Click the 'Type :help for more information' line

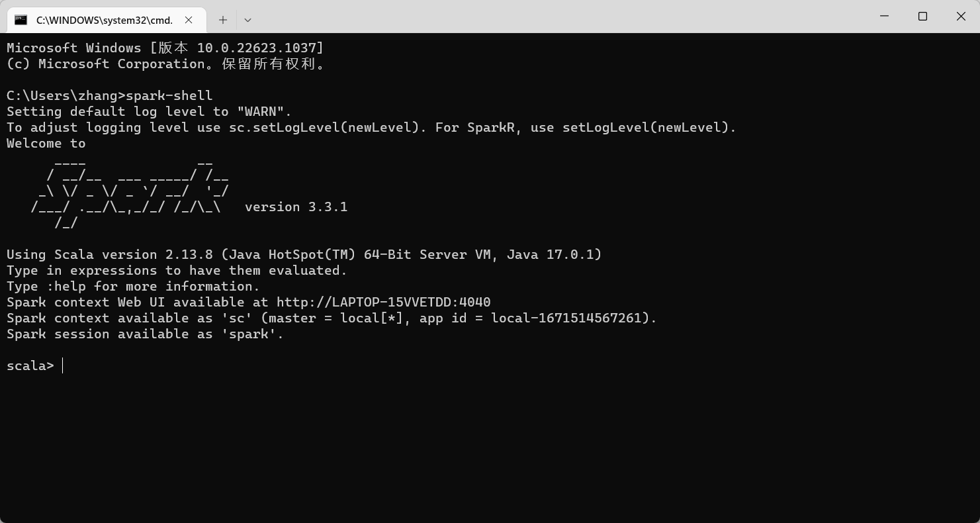point(133,286)
